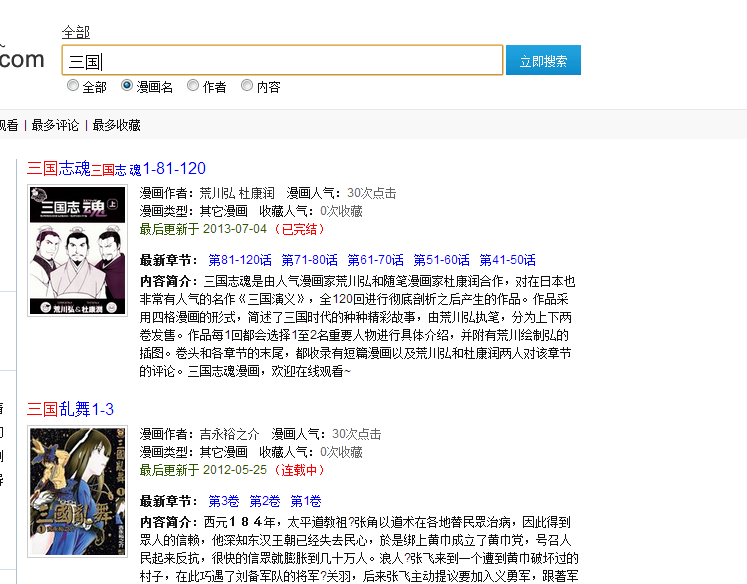Open volume 第3卷
The width and height of the screenshot is (747, 584).
point(224,501)
